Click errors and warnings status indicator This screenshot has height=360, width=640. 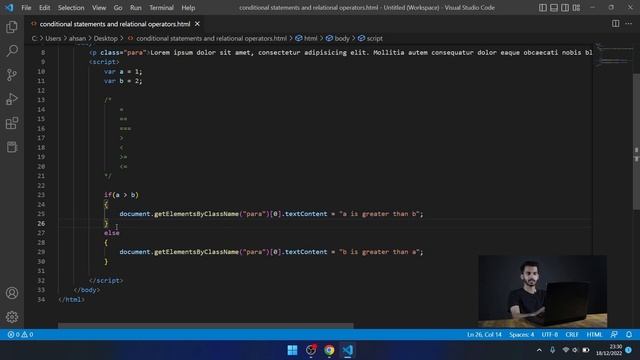20,335
